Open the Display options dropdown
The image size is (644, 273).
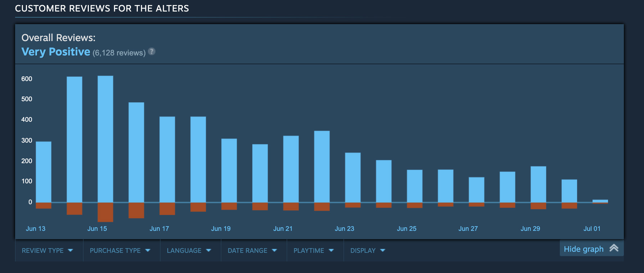pos(368,250)
